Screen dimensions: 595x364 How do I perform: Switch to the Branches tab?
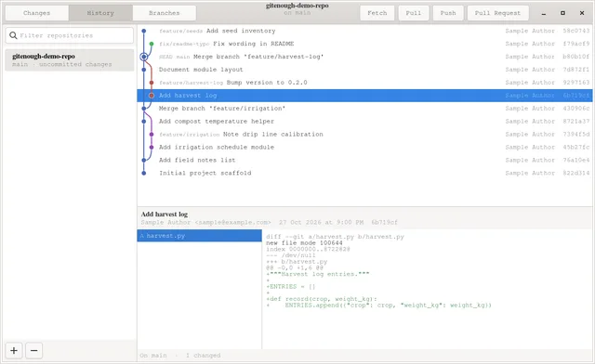(x=165, y=13)
